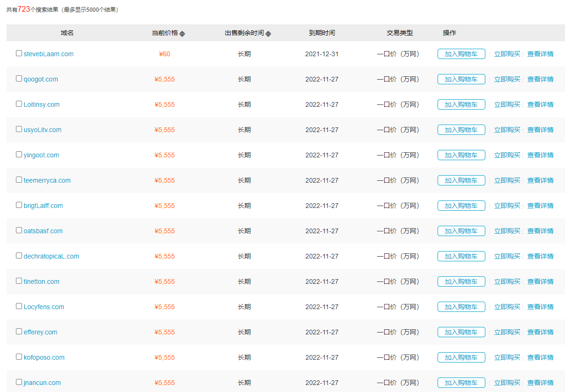Check the teemerryca.com checkbox

(19, 180)
